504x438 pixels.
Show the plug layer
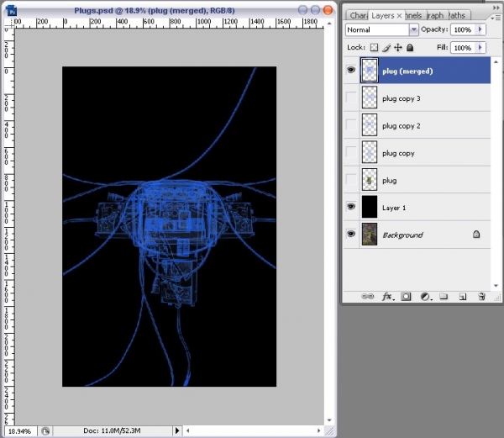[351, 179]
